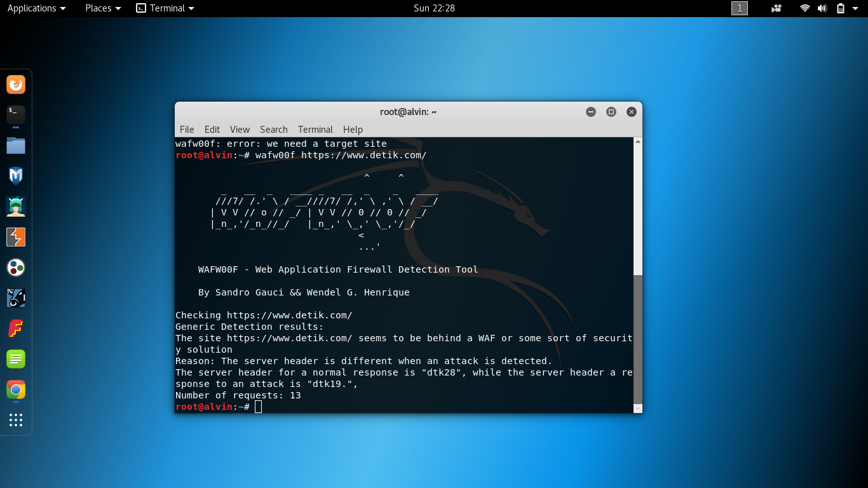Viewport: 868px width, 488px height.
Task: Open the colored-circles dock icon
Action: [x=16, y=268]
